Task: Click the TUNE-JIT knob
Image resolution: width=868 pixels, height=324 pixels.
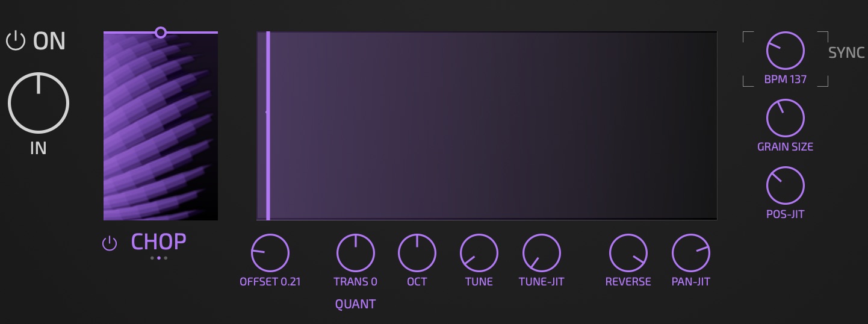Action: [x=541, y=253]
